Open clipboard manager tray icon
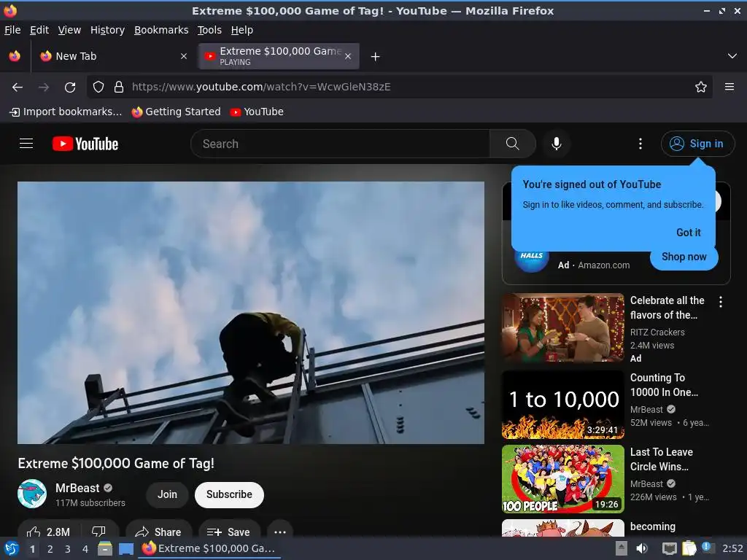This screenshot has width=747, height=560. coord(689,548)
